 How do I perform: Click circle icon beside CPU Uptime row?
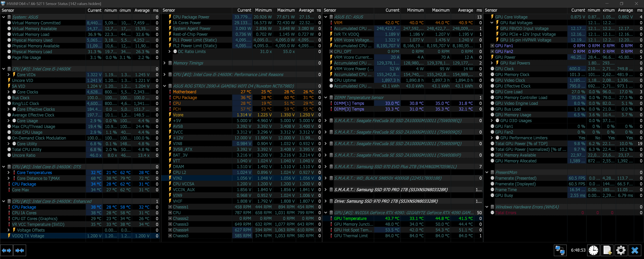(x=331, y=80)
